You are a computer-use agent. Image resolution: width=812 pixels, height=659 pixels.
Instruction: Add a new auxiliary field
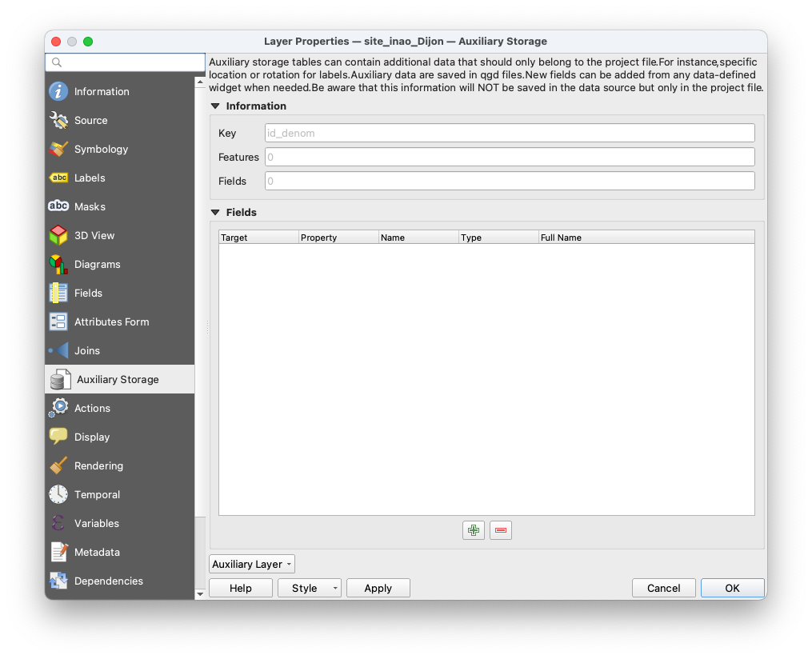click(x=473, y=530)
